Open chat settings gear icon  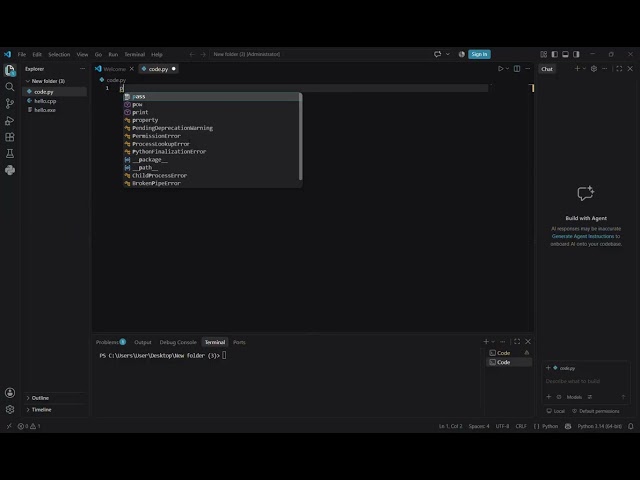(594, 69)
